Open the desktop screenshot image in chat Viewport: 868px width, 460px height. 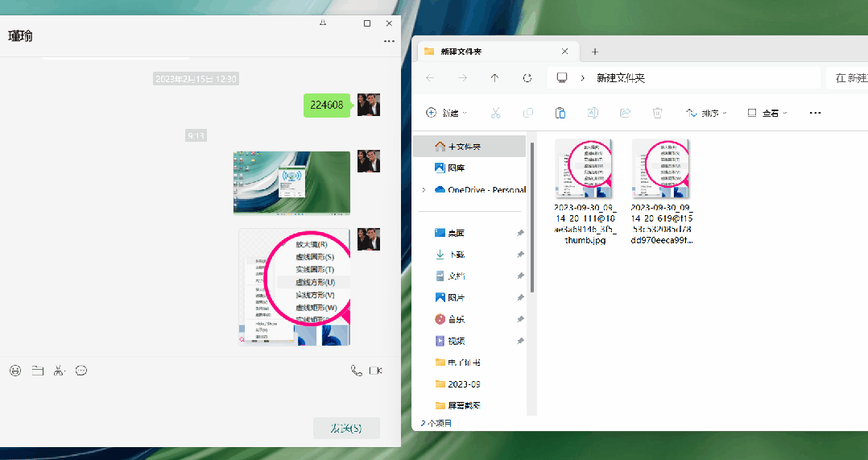point(291,183)
